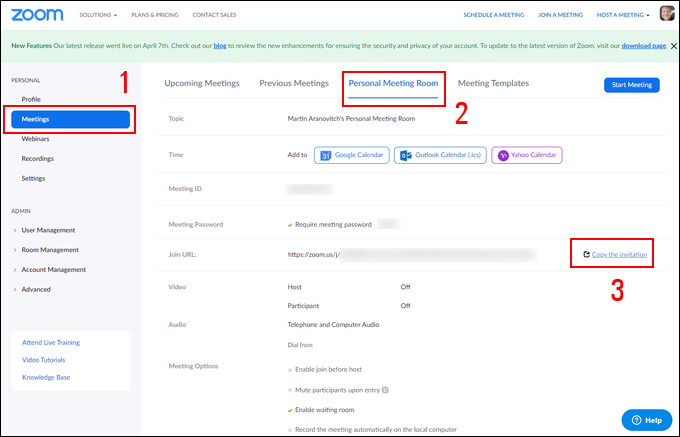Click 'Enable join before host' text

pyautogui.click(x=328, y=369)
